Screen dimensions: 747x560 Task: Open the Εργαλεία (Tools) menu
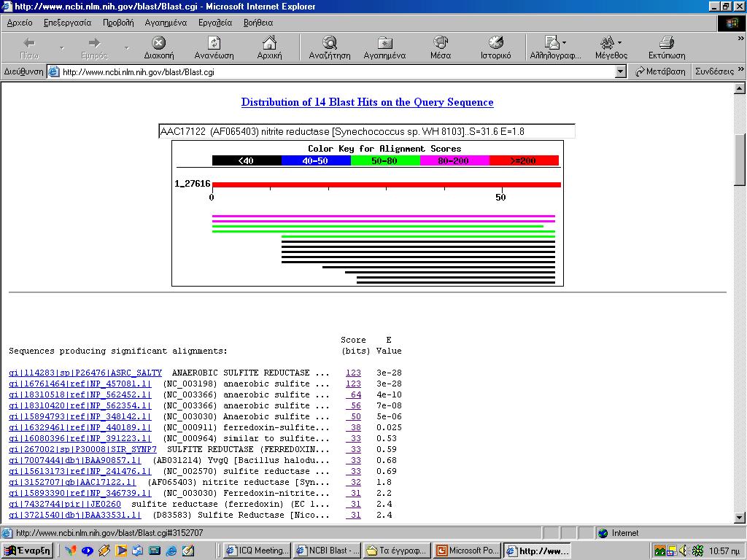(215, 23)
